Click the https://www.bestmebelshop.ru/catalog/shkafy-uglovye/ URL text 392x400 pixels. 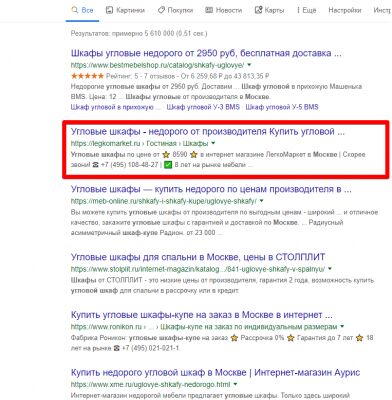(x=157, y=65)
